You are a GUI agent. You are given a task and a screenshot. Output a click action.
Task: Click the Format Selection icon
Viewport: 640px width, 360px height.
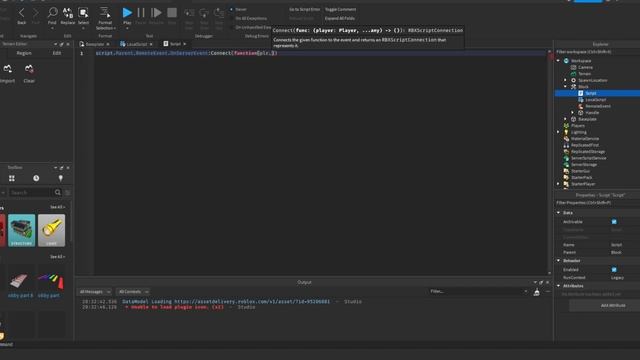pyautogui.click(x=105, y=12)
